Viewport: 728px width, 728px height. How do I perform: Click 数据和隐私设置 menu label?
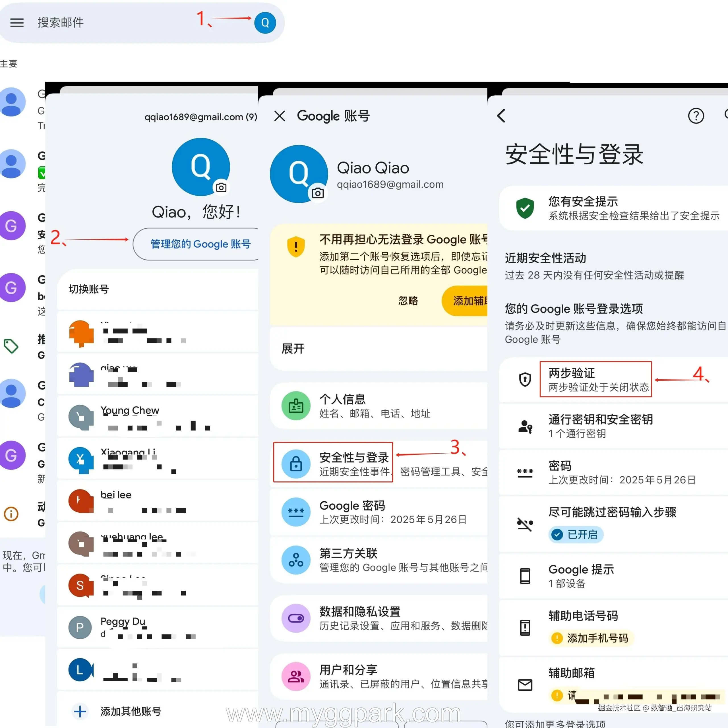pyautogui.click(x=360, y=612)
